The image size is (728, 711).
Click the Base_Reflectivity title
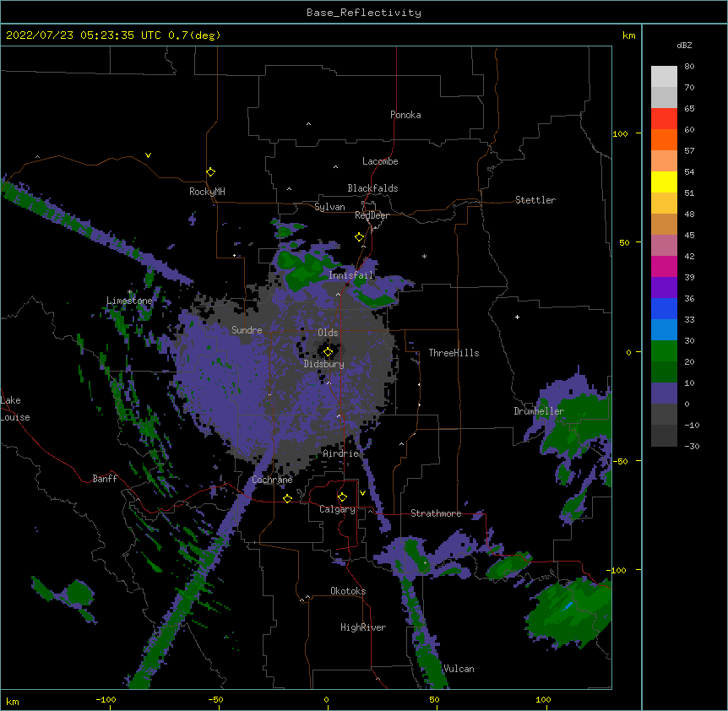pos(364,13)
